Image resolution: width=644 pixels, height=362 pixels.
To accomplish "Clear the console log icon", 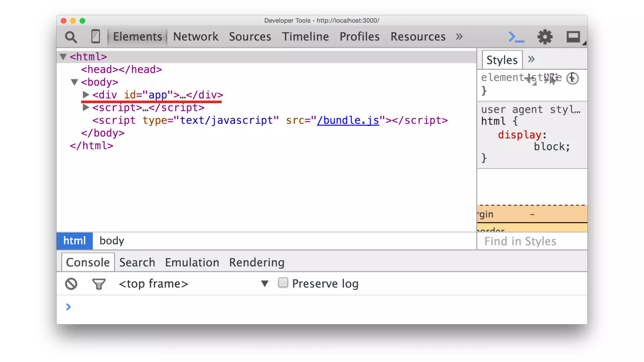I will (71, 284).
